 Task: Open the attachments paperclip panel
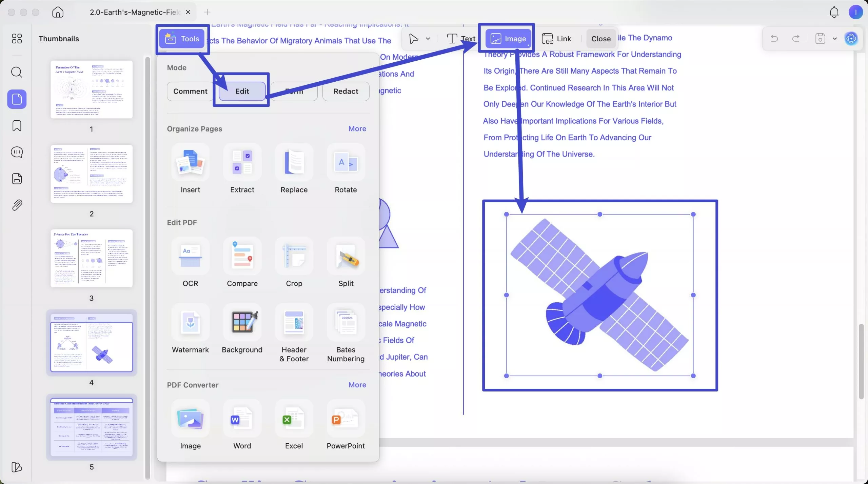17,205
